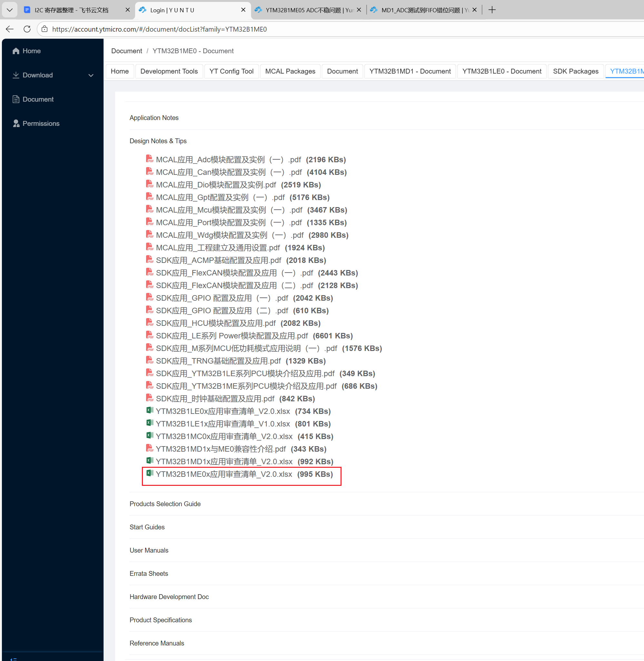Expand the Reference Manuals section
This screenshot has width=644, height=661.
coord(157,643)
